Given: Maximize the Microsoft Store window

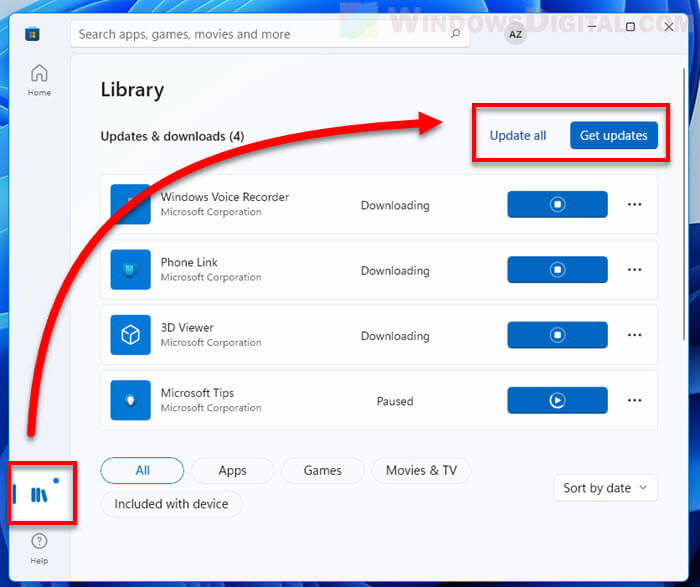Looking at the screenshot, I should pos(630,27).
